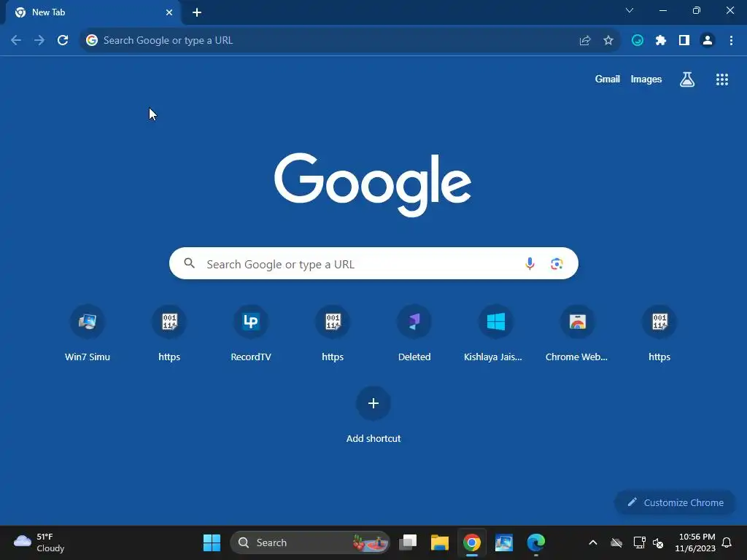The height and width of the screenshot is (560, 747).
Task: Show hidden system tray icons
Action: click(x=593, y=542)
